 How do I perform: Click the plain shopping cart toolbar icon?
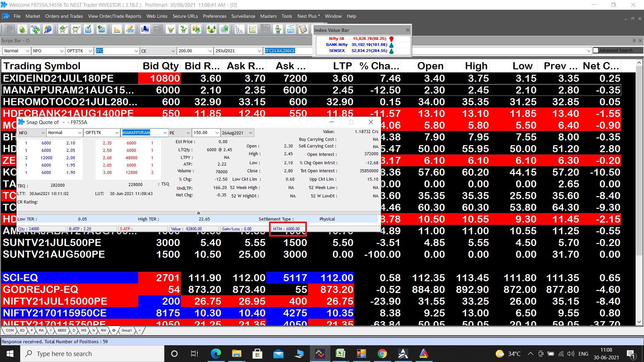[76, 29]
